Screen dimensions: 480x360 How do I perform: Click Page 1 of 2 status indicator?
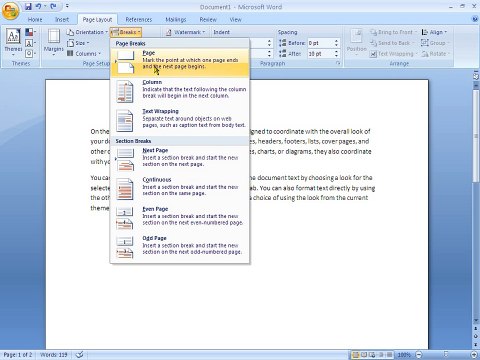point(18,355)
